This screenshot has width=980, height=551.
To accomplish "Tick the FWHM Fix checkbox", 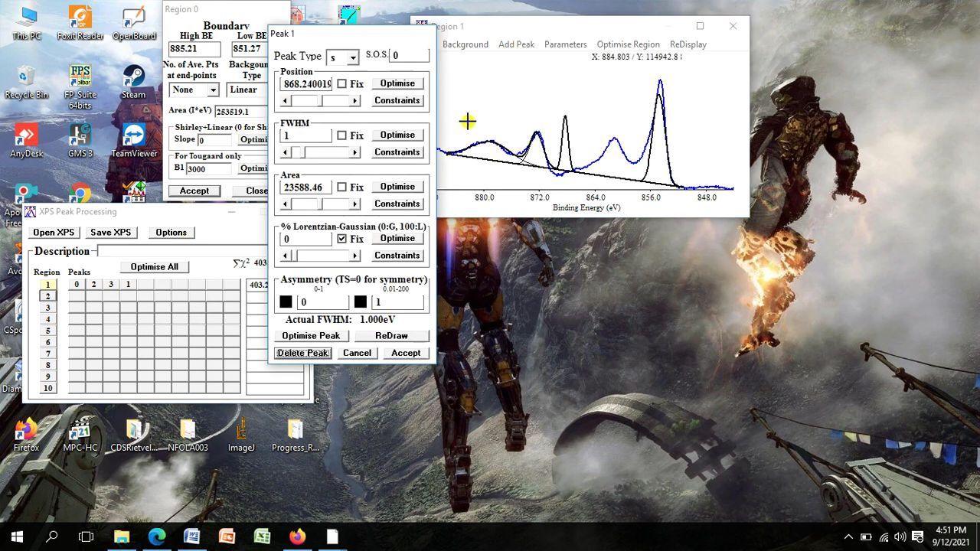I will (341, 135).
